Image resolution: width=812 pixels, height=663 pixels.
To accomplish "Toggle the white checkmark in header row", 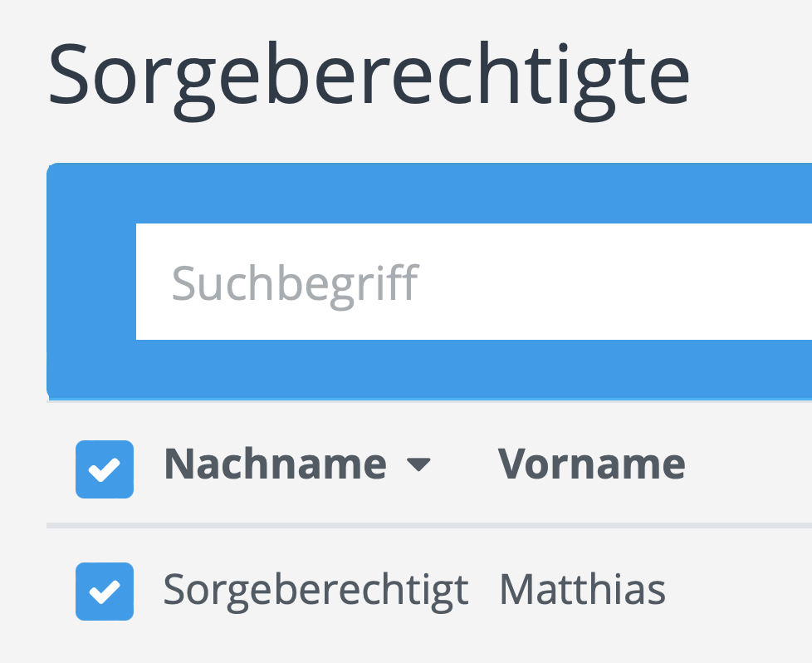I will point(105,470).
